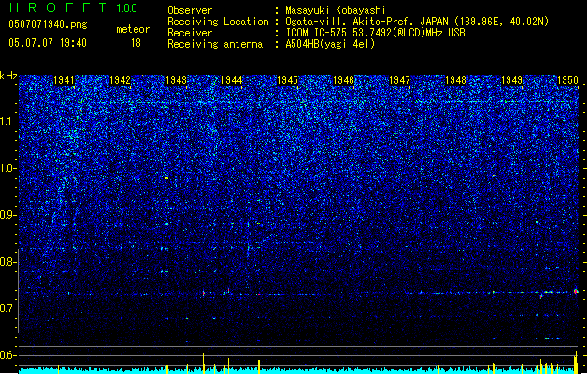The image size is (588, 374).
Task: Click the ICOM IC-575 53.7492 MHz USB text
Action: click(376, 33)
